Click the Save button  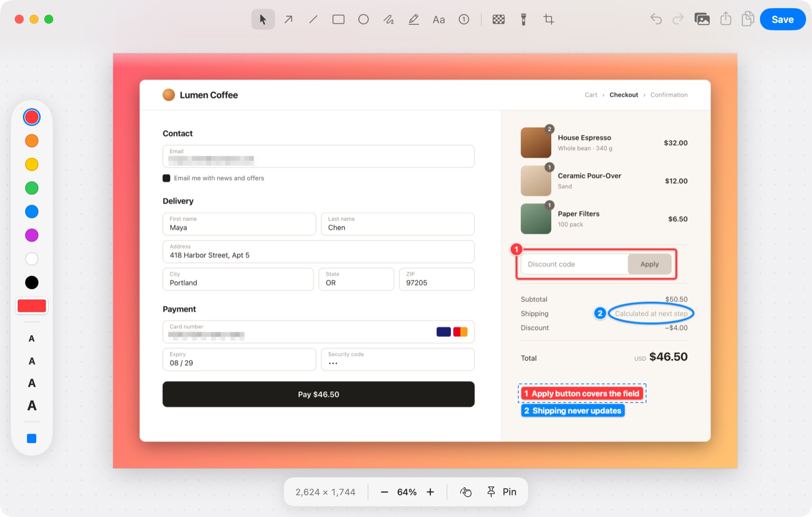pyautogui.click(x=783, y=19)
